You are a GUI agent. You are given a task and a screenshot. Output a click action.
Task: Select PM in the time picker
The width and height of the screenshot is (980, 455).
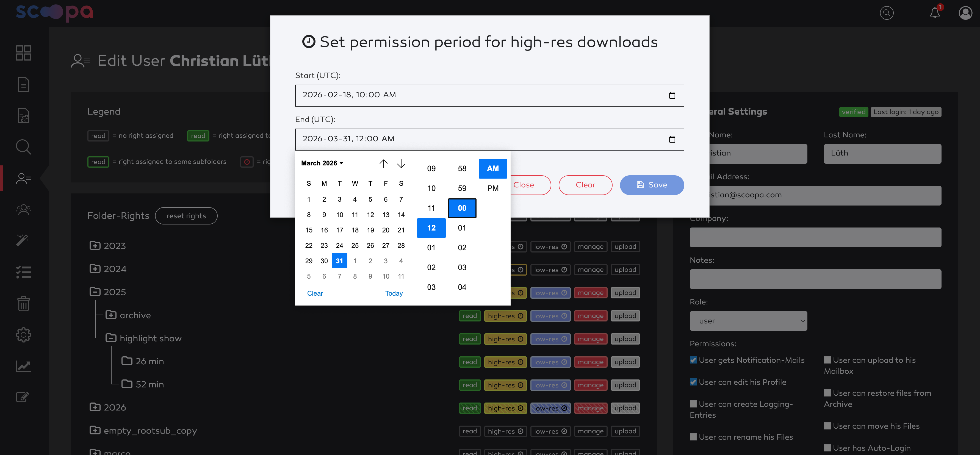(x=493, y=188)
